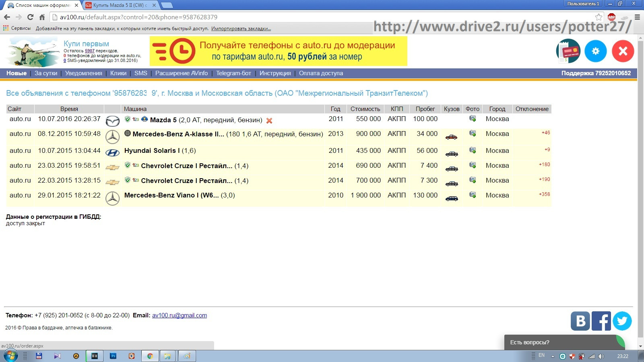
Task: Click the Год column header
Action: pos(336,109)
